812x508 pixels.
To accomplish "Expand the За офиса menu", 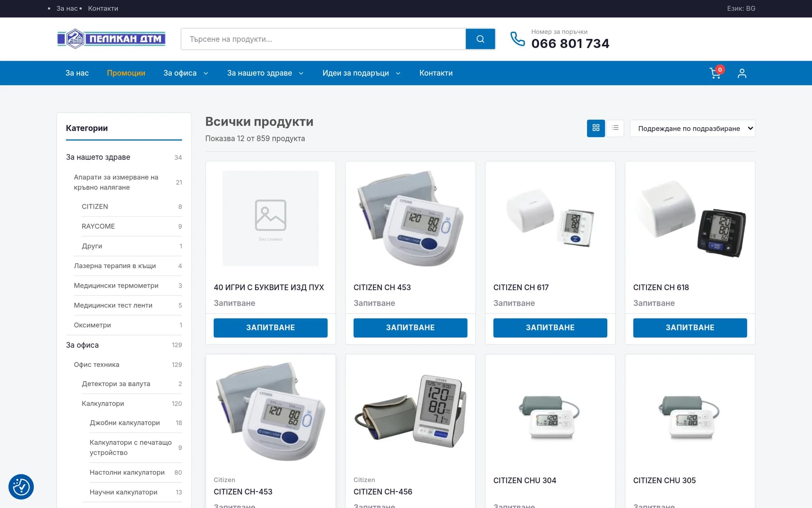I will tap(186, 73).
